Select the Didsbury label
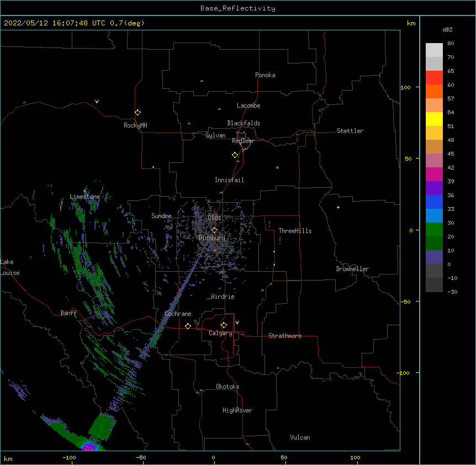The image size is (476, 465). [x=212, y=238]
